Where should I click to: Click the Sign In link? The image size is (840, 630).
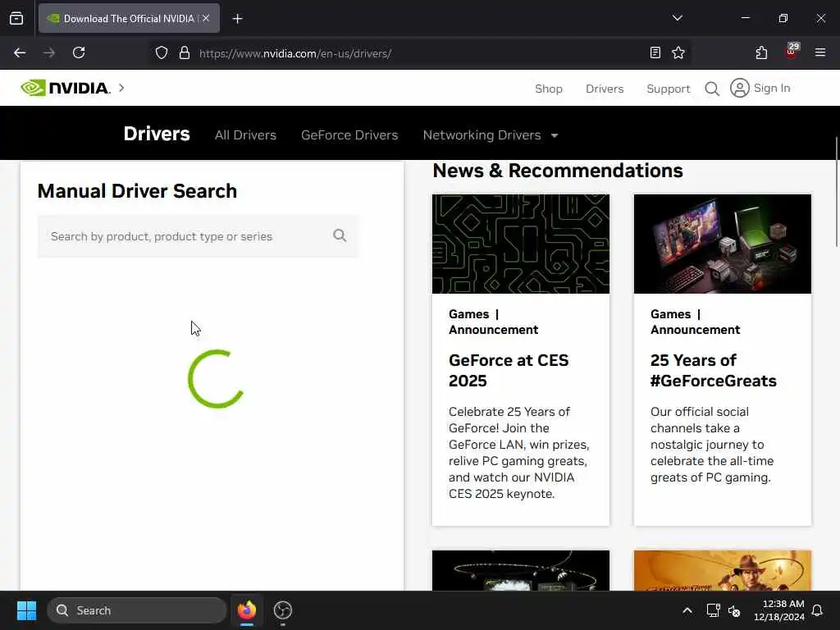[771, 88]
